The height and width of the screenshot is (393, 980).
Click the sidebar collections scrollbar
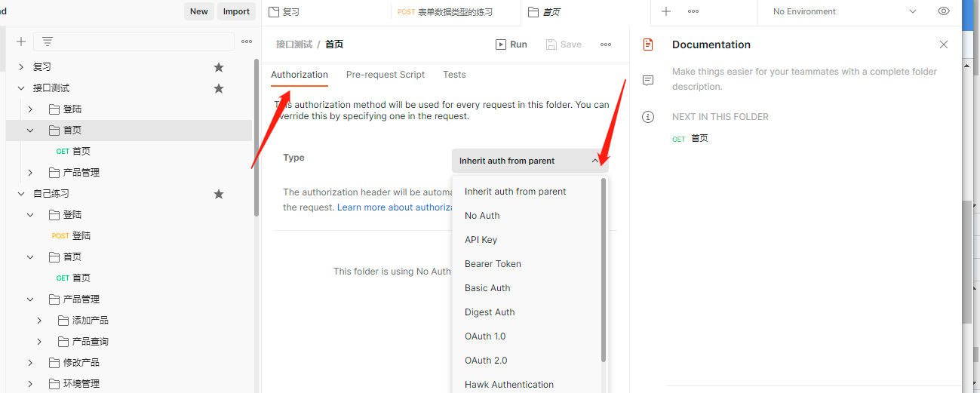point(257,137)
